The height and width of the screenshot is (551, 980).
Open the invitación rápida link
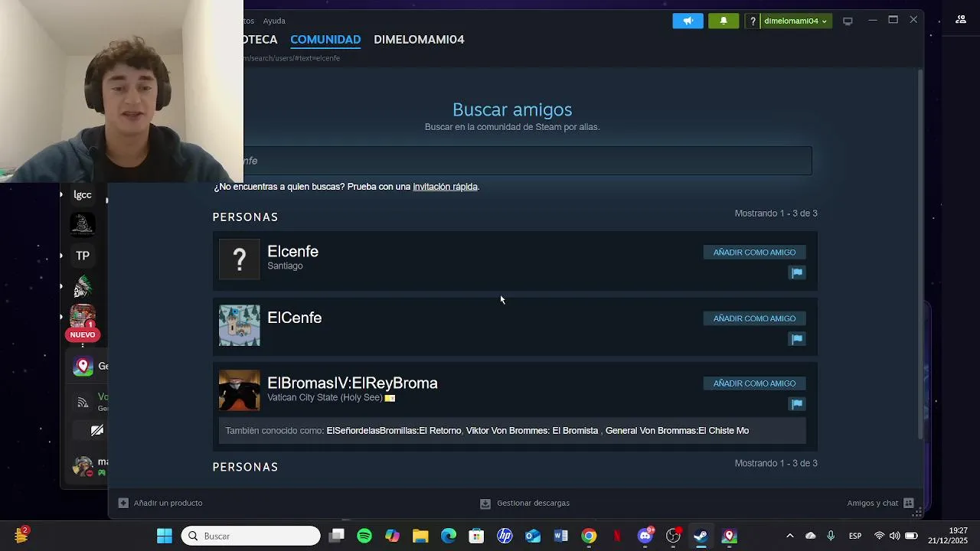tap(445, 187)
